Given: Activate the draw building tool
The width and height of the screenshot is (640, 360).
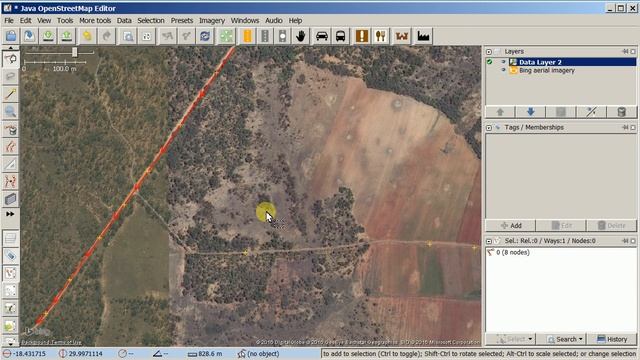Looking at the screenshot, I should (11, 199).
